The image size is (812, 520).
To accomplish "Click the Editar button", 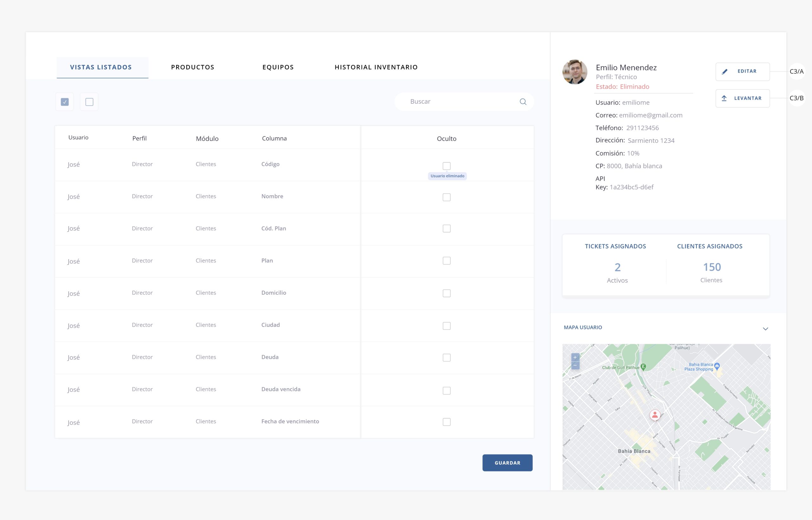I will tap(742, 71).
